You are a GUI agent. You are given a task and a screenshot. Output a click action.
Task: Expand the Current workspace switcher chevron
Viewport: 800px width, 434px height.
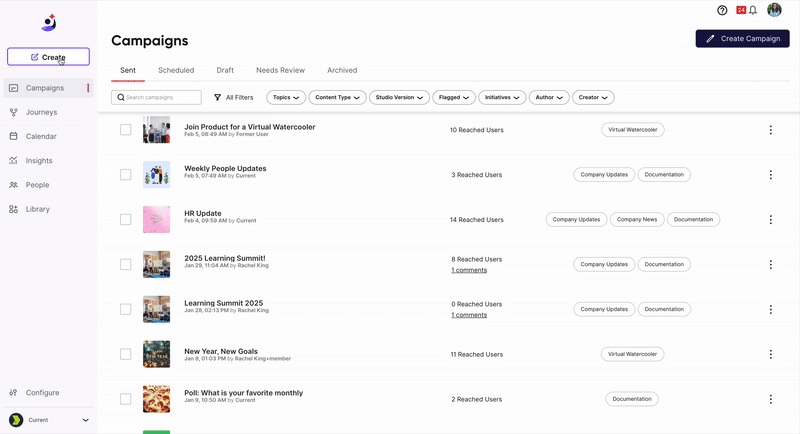click(86, 420)
